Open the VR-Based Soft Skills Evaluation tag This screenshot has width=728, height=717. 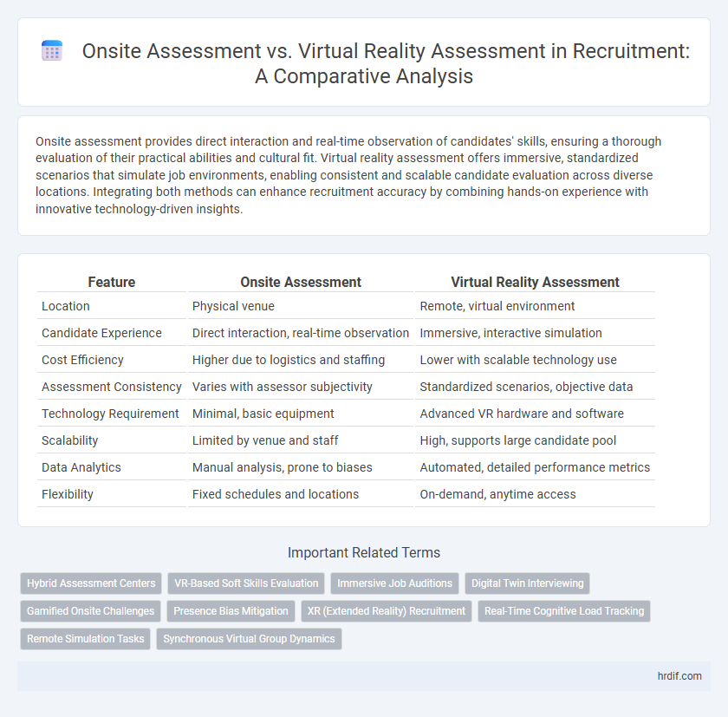point(246,583)
